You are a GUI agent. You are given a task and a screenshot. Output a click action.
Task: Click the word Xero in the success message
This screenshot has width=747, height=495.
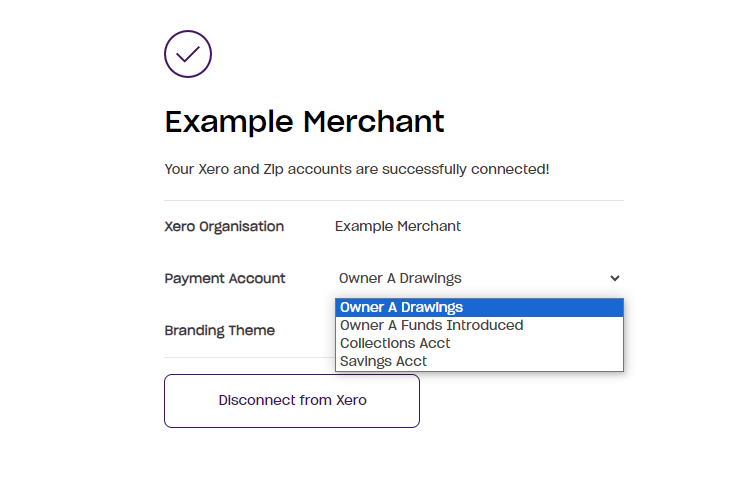[213, 170]
